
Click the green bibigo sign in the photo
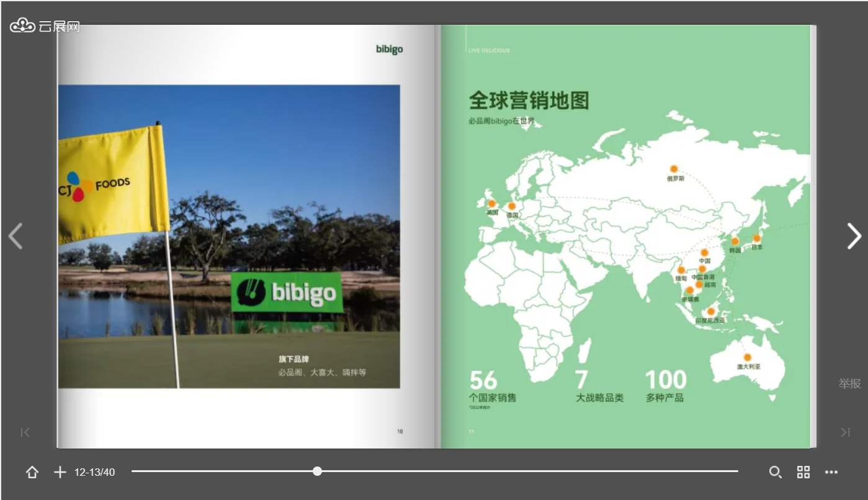click(287, 292)
